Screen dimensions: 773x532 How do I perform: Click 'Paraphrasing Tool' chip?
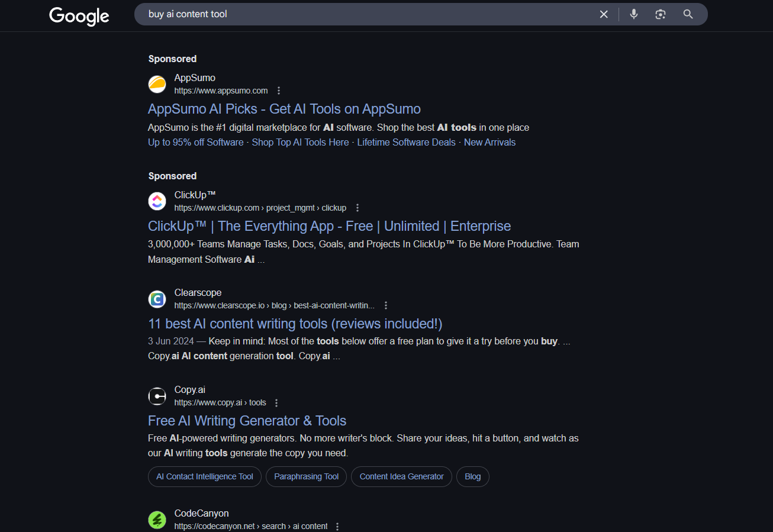click(x=306, y=476)
